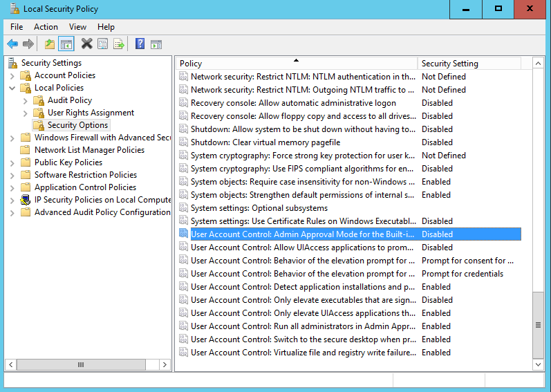Open the View menu

pyautogui.click(x=77, y=27)
